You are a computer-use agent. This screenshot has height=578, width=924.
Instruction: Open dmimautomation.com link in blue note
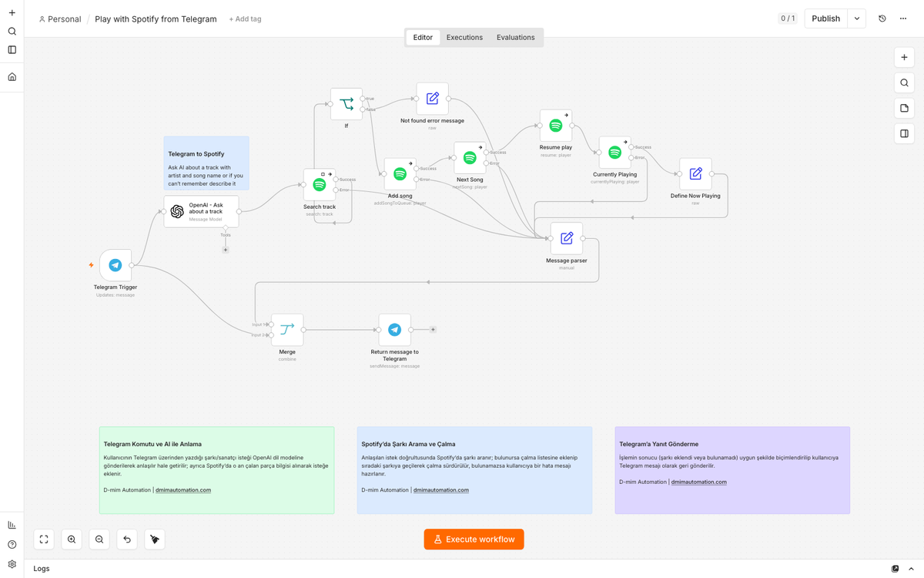tap(440, 490)
